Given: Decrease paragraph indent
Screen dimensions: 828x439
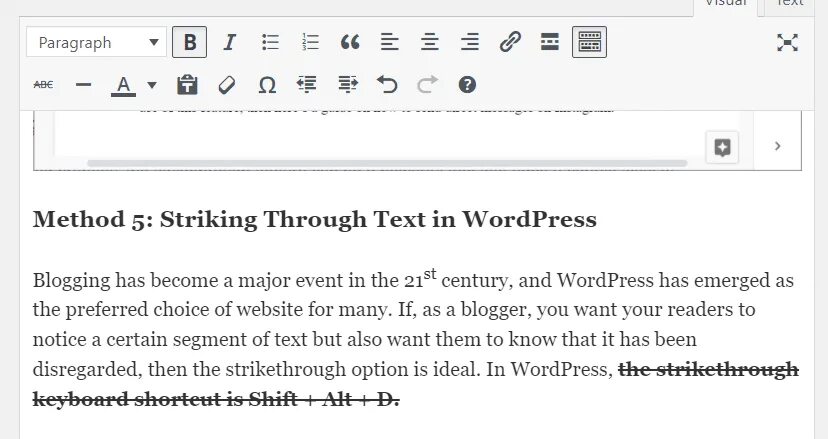Looking at the screenshot, I should [x=307, y=85].
